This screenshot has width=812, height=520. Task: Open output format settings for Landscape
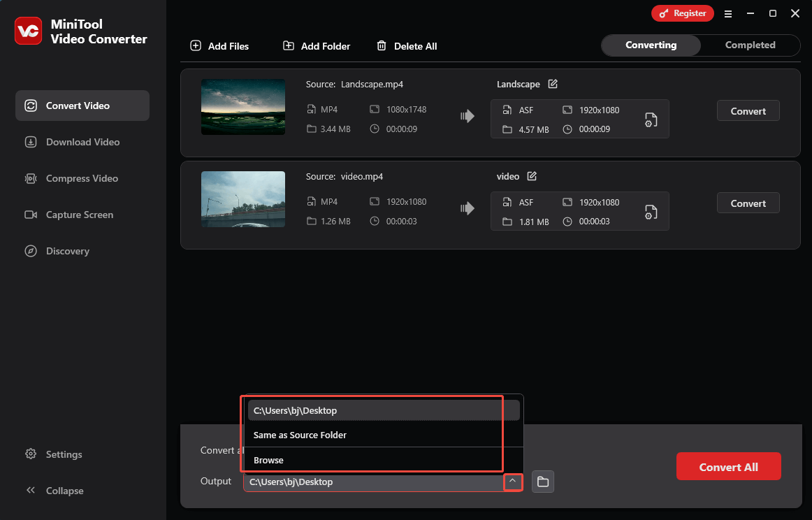[x=651, y=120]
